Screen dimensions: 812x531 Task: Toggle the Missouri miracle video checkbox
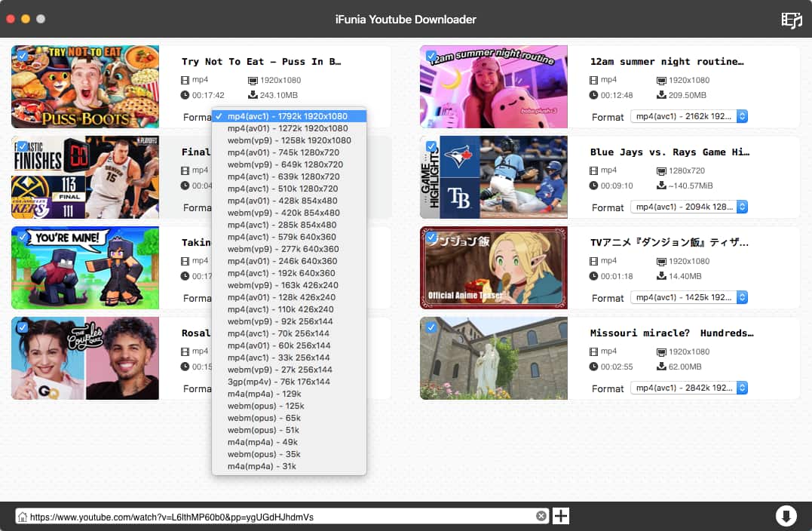click(x=431, y=327)
